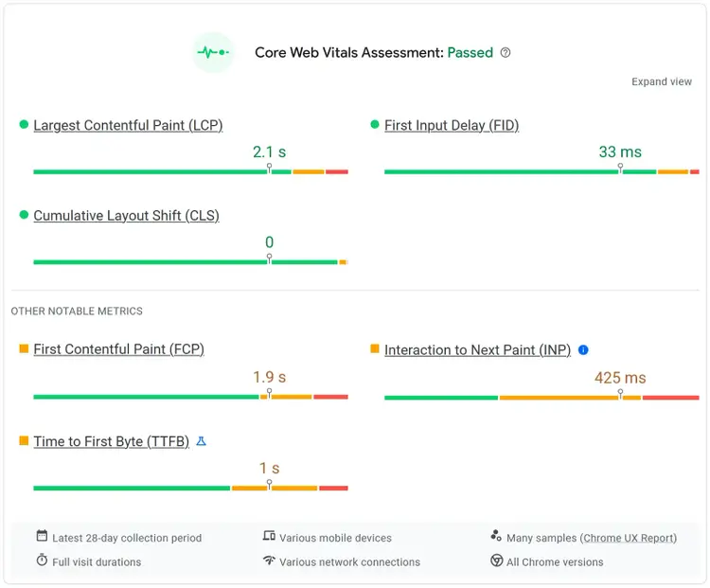Viewport: 710px width, 588px height.
Task: Click the devices icon for mobile devices
Action: [x=269, y=536]
